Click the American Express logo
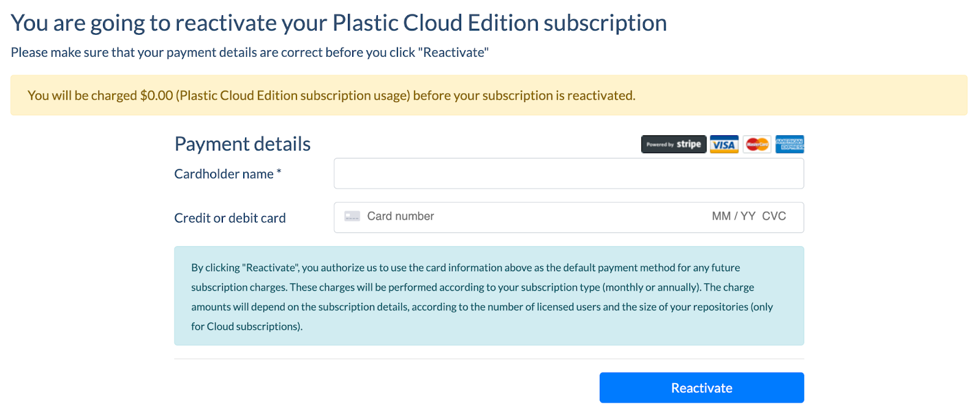The height and width of the screenshot is (410, 980). [x=790, y=144]
